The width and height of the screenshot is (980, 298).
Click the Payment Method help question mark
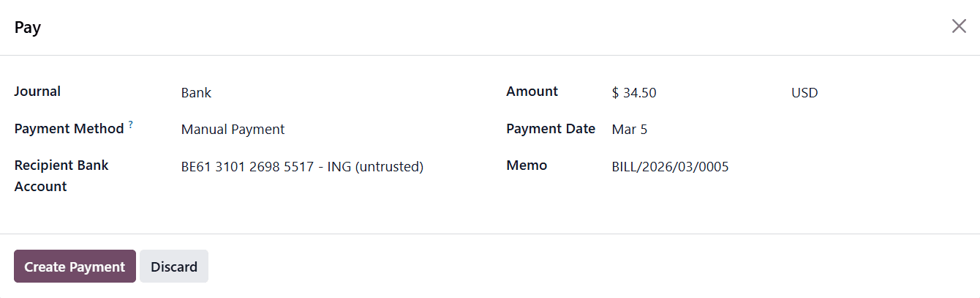(x=130, y=124)
